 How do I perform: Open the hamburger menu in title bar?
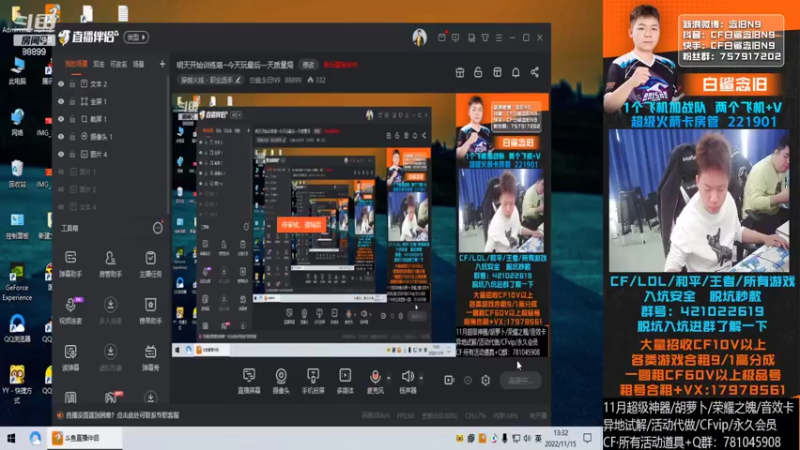[x=499, y=38]
